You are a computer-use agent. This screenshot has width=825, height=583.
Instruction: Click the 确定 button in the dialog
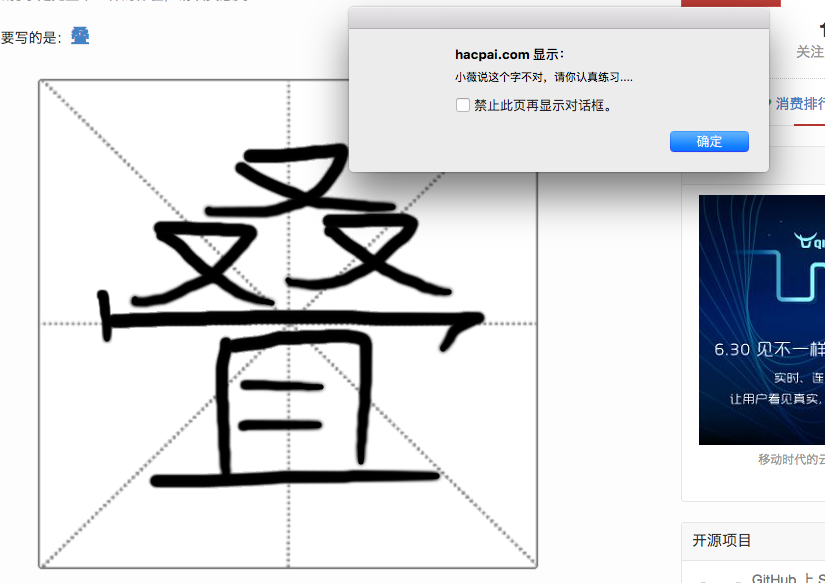click(x=709, y=142)
